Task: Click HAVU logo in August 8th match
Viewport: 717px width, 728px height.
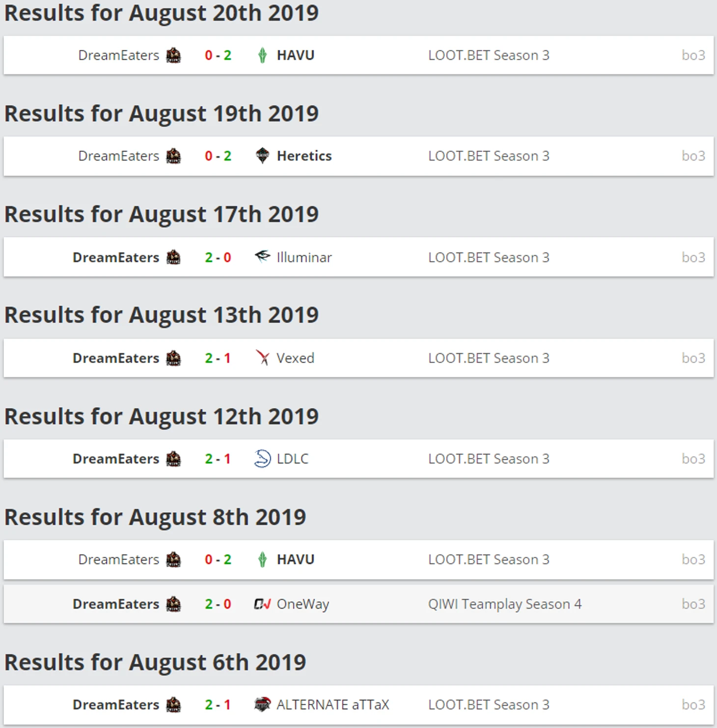Action: 262,560
